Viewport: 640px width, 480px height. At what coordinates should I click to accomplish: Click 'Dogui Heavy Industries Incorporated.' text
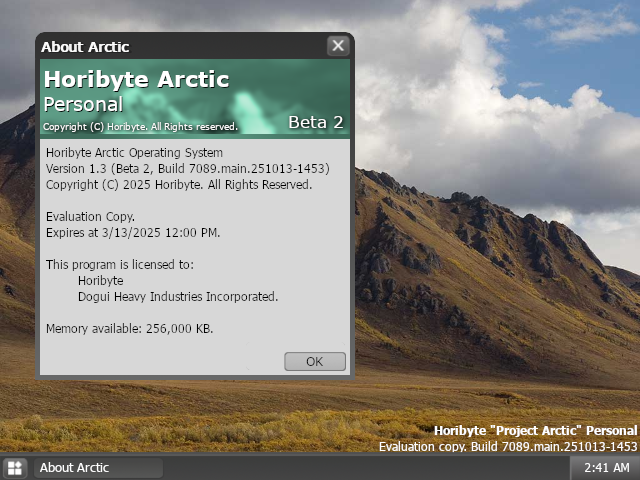coord(178,297)
